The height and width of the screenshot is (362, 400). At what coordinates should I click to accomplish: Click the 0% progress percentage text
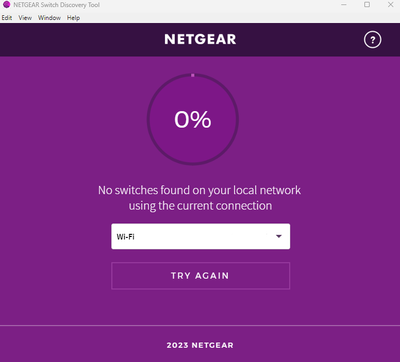pos(193,119)
